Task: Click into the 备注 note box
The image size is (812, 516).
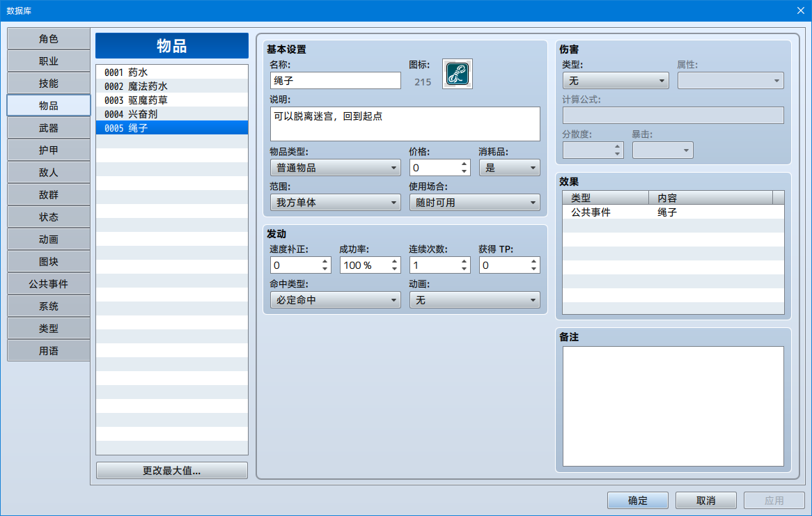Action: (x=673, y=406)
